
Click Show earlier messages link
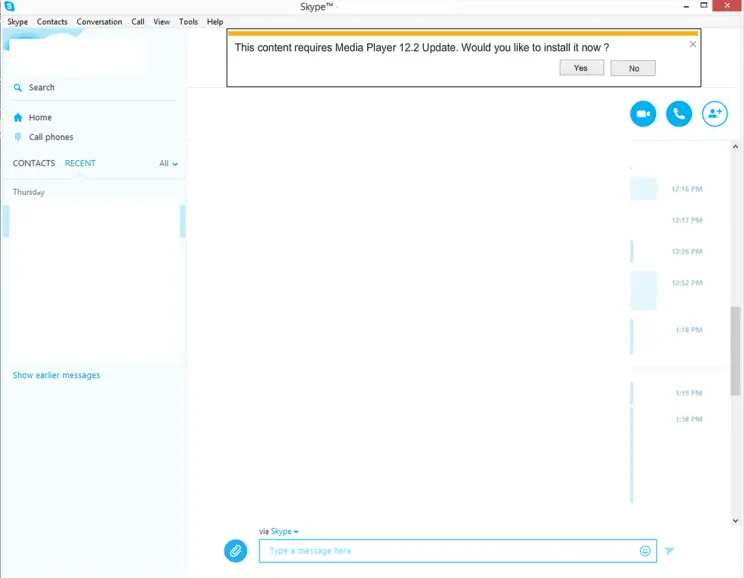point(56,375)
